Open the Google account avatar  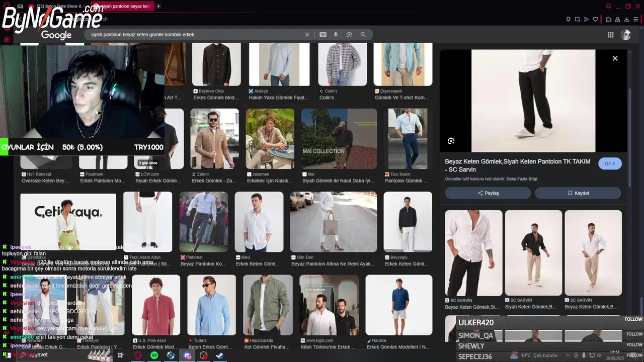tap(626, 35)
